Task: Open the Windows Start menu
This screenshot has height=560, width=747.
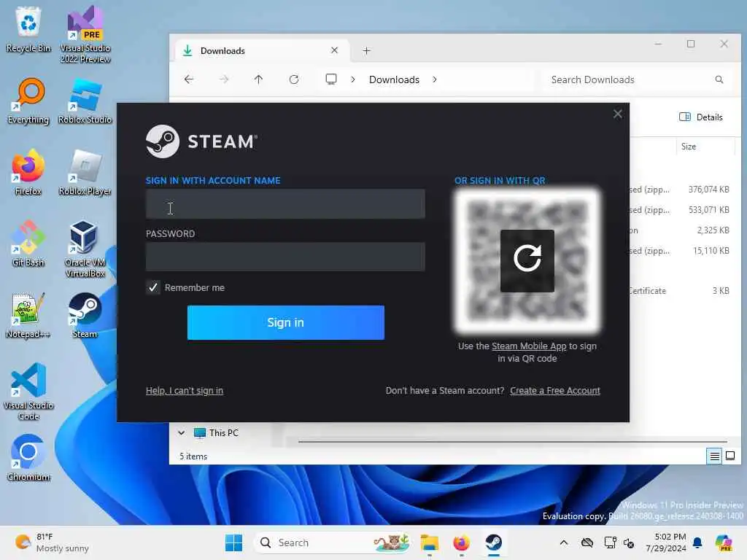Action: [x=233, y=542]
